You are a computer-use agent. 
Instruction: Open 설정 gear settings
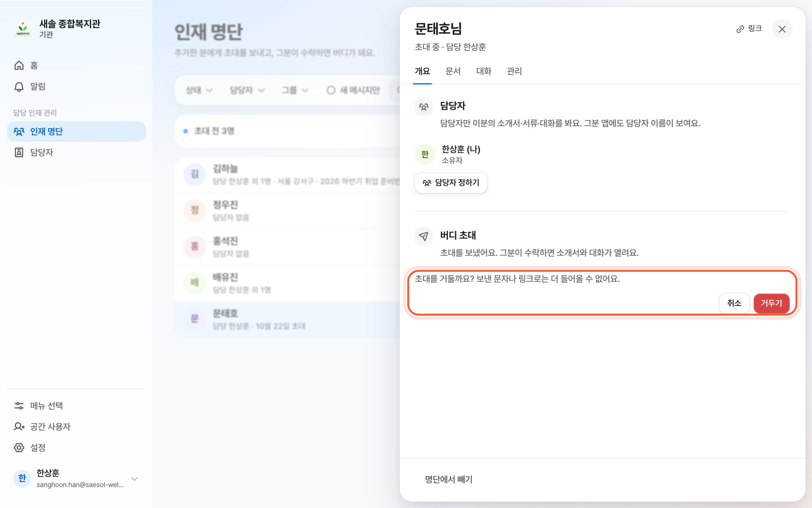[76, 448]
